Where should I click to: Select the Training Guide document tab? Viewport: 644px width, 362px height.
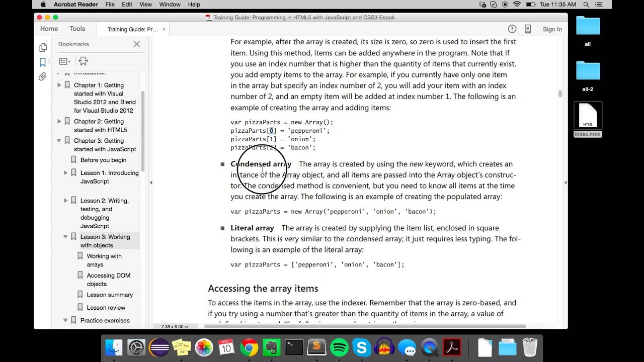click(133, 29)
